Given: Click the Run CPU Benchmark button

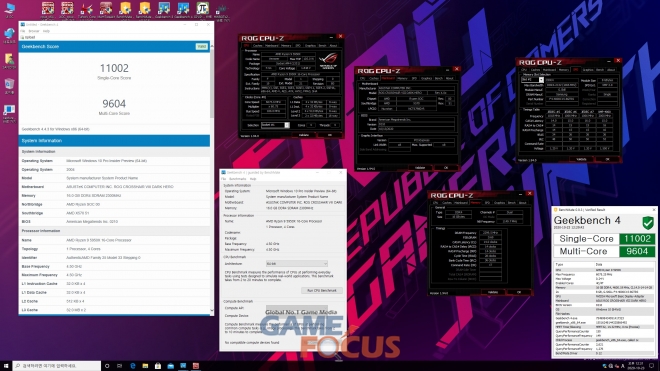Looking at the screenshot, I should click(322, 291).
